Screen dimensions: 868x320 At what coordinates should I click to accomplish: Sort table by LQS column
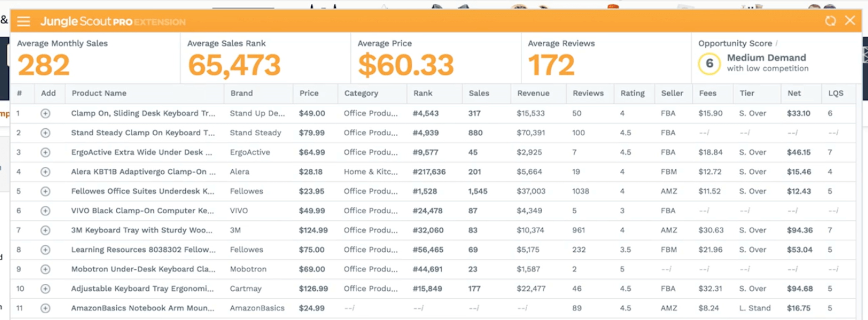(836, 93)
